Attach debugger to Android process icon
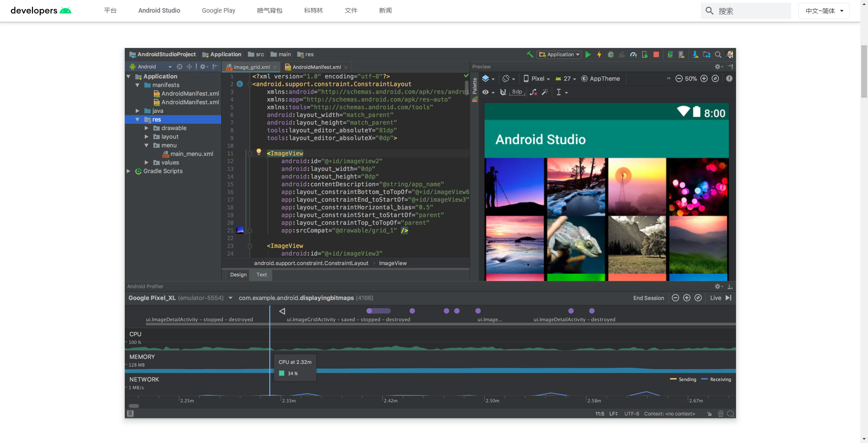 pyautogui.click(x=645, y=54)
